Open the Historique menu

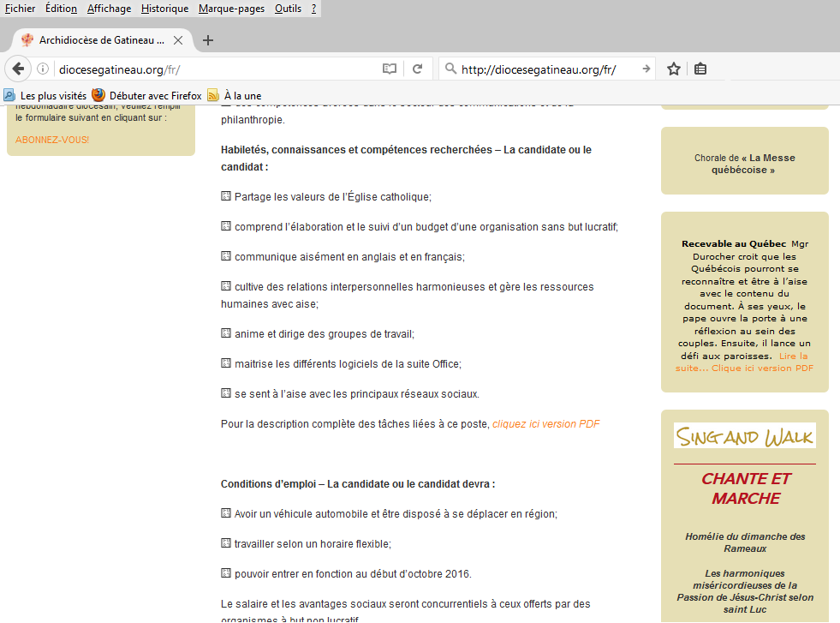[165, 9]
